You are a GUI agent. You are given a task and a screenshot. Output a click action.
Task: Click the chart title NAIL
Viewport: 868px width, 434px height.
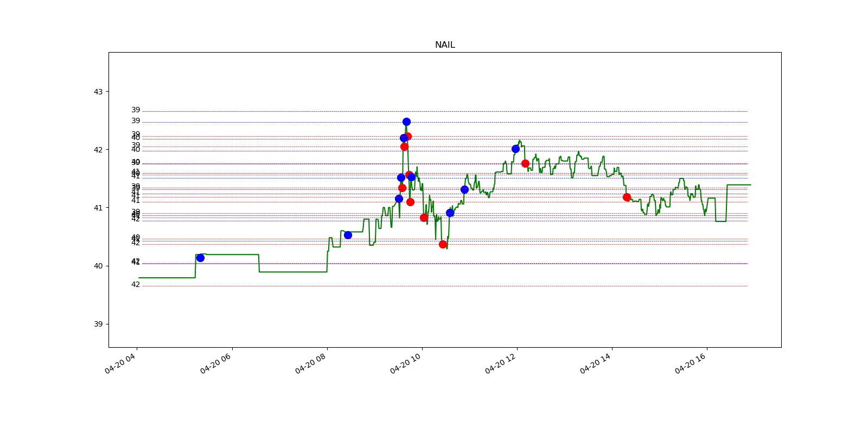[x=445, y=45]
